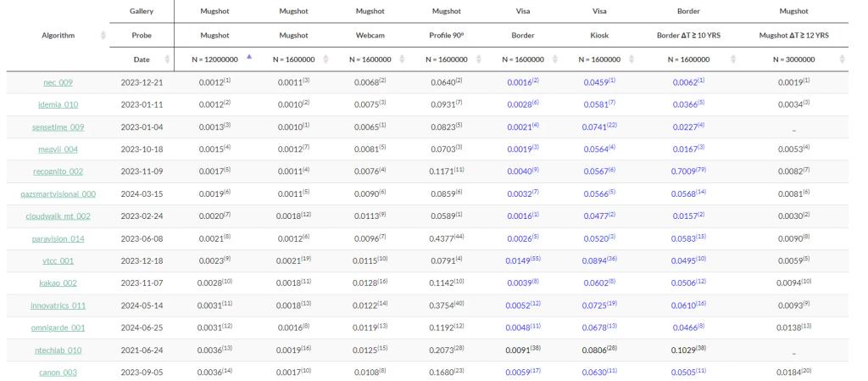868x381 pixels.
Task: Click the sort arrows next to Date
Action: pos(168,59)
